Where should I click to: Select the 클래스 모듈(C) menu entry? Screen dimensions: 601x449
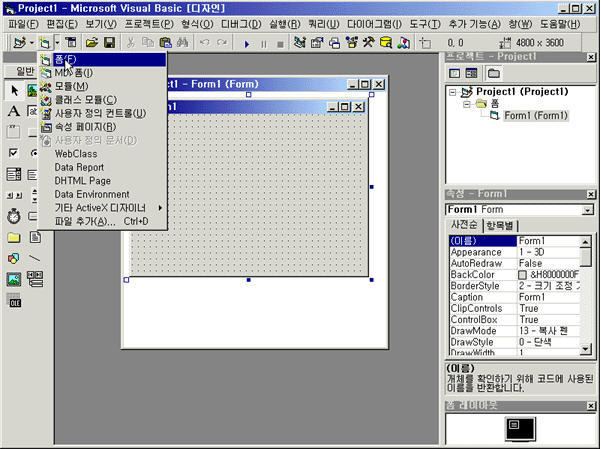point(102,100)
